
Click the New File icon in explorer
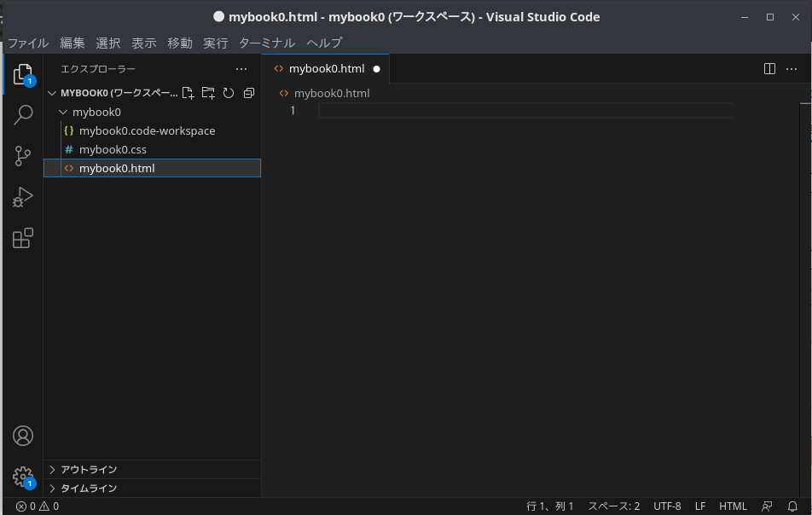tap(188, 93)
